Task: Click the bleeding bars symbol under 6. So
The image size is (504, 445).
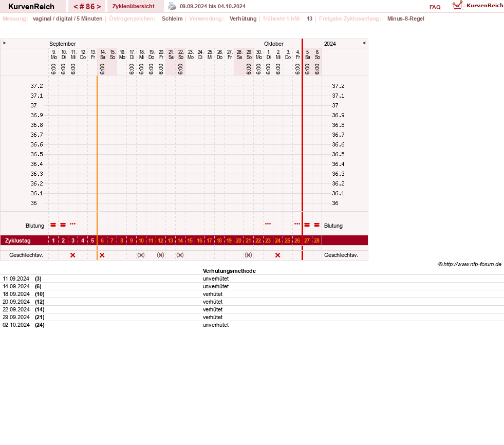Action: (x=316, y=225)
